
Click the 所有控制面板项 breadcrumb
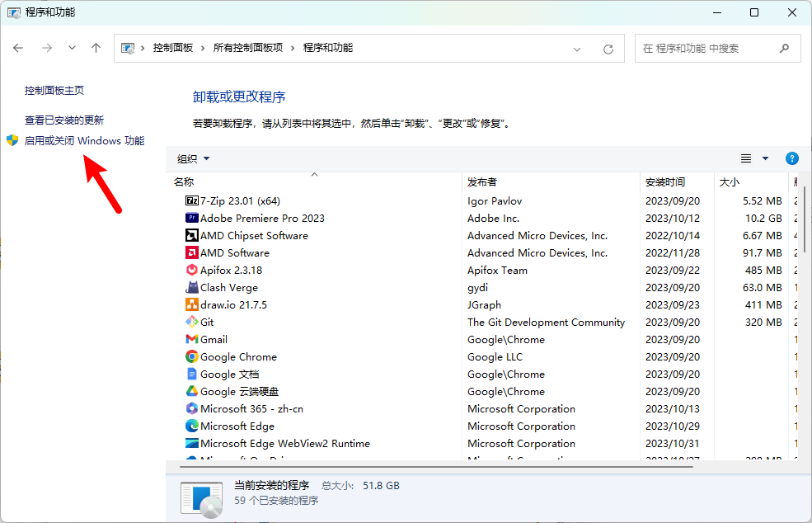[x=248, y=48]
